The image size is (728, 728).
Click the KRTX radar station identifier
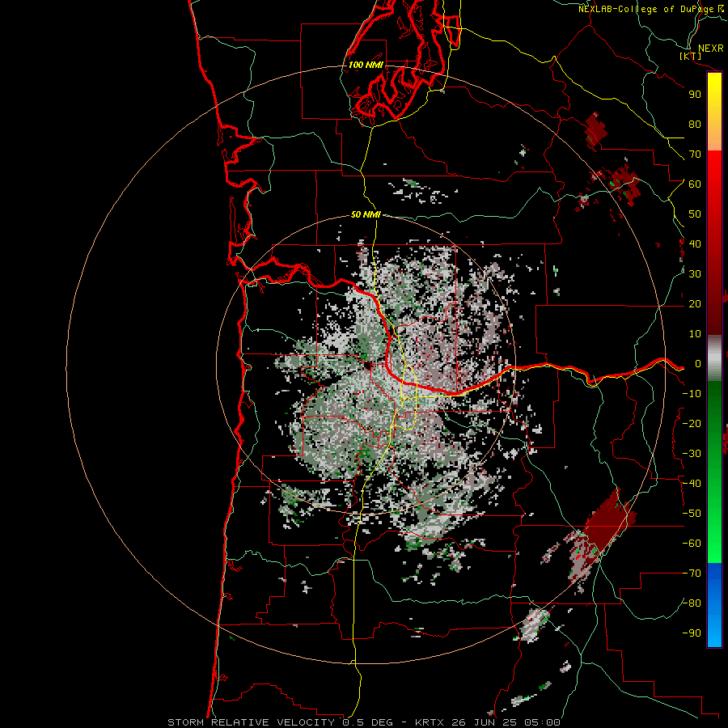click(x=432, y=722)
